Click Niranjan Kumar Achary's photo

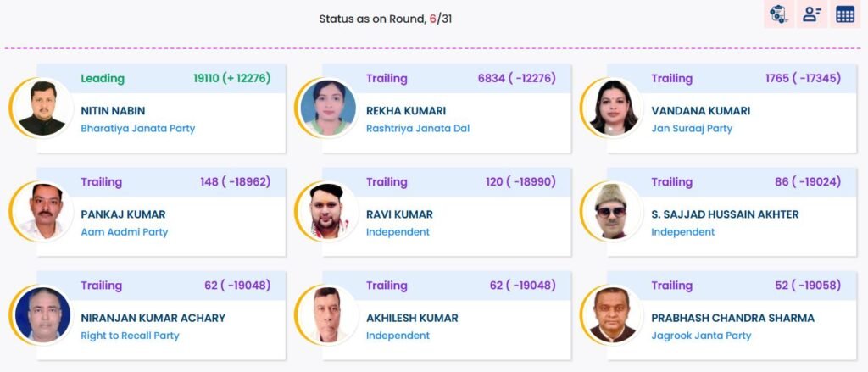pyautogui.click(x=42, y=314)
